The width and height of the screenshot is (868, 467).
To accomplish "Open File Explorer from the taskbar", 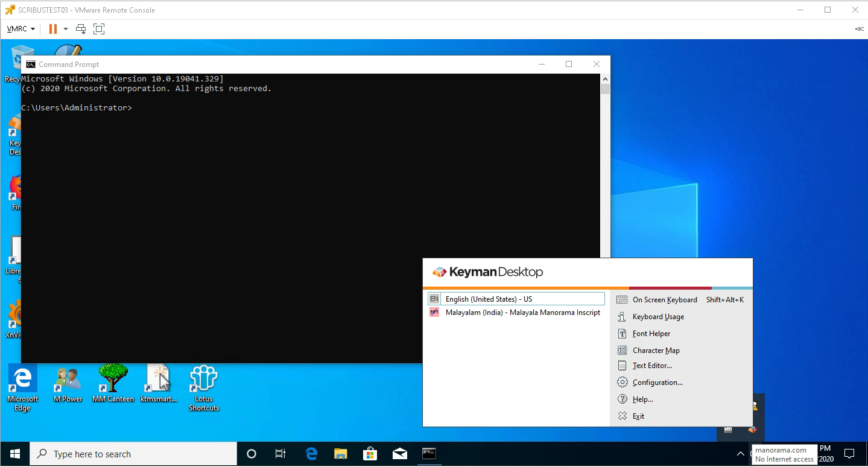I will point(341,454).
